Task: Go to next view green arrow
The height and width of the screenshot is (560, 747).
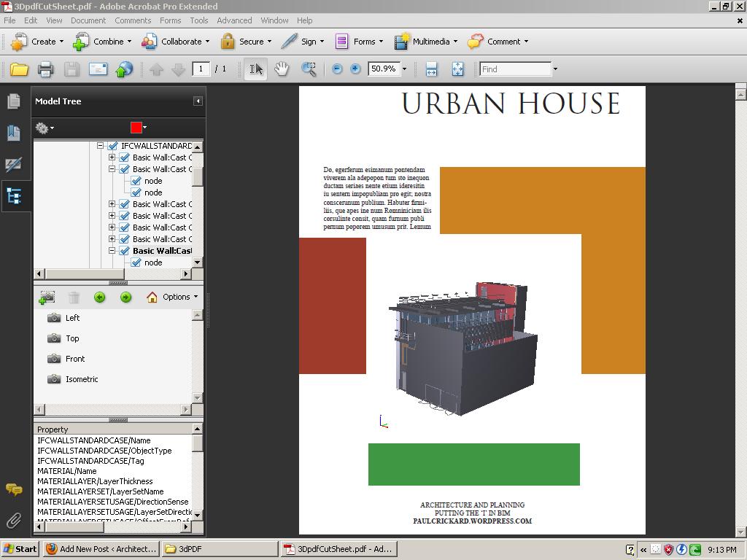Action: pyautogui.click(x=125, y=297)
